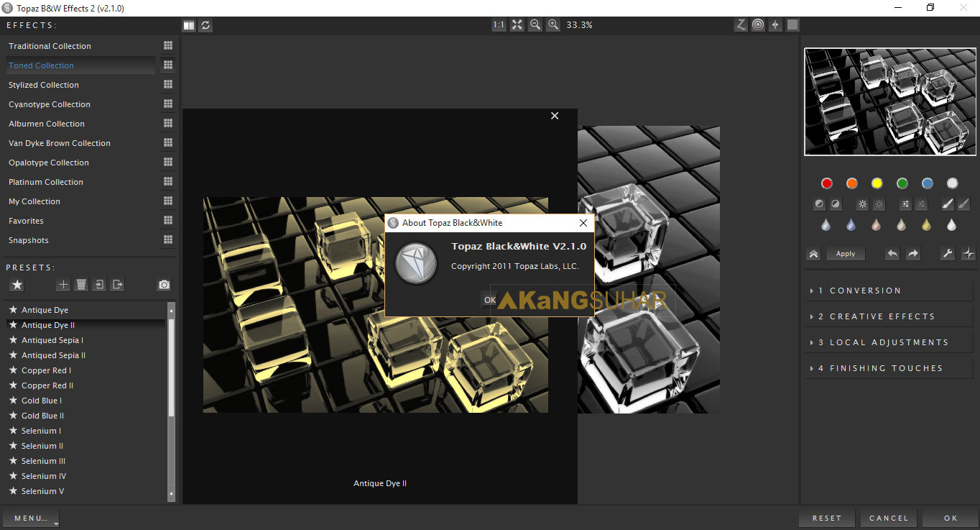
Task: Show favorite presets with the large star button
Action: coord(17,285)
